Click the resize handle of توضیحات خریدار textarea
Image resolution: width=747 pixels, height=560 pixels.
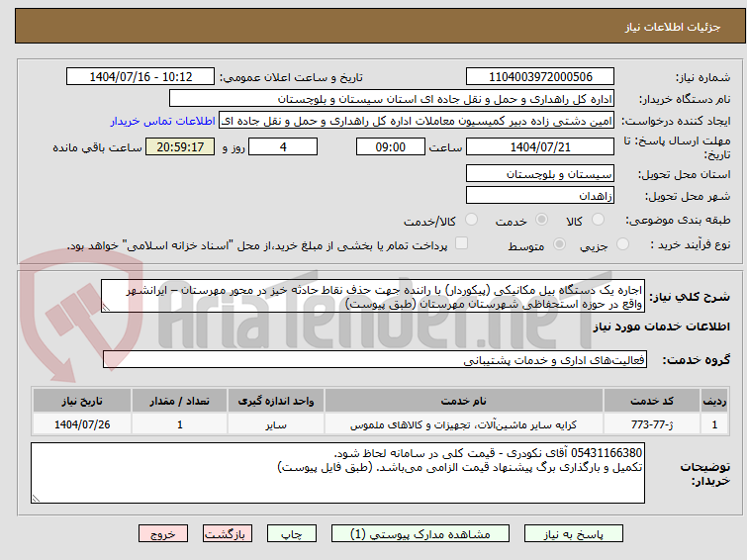click(x=36, y=499)
